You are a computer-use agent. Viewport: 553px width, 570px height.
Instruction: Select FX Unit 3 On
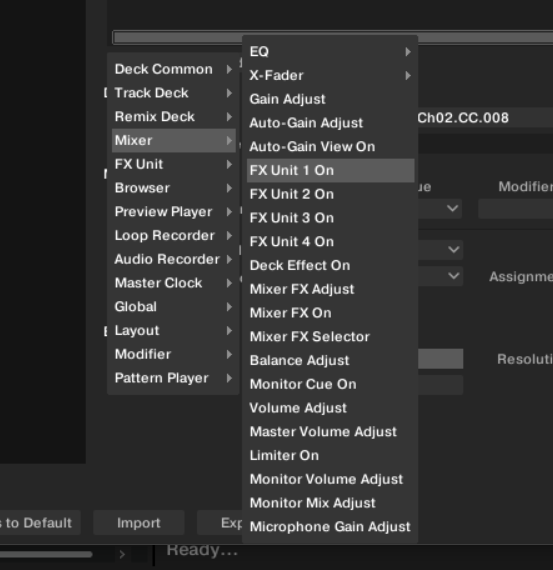click(330, 218)
